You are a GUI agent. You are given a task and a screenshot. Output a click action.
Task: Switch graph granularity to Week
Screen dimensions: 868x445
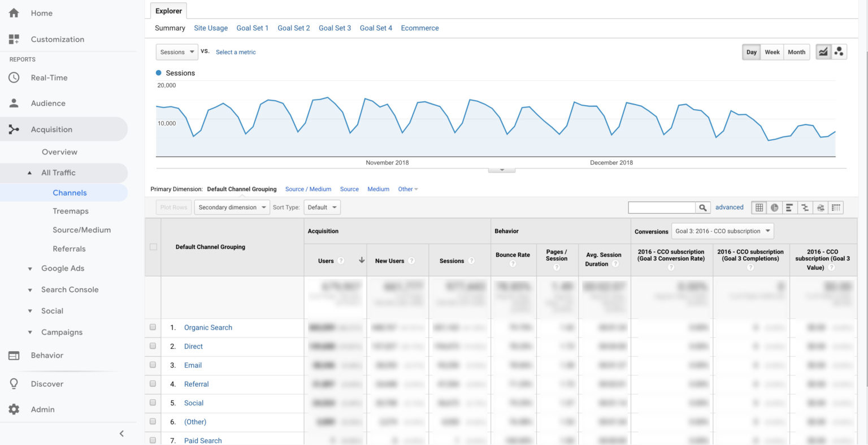[772, 51]
